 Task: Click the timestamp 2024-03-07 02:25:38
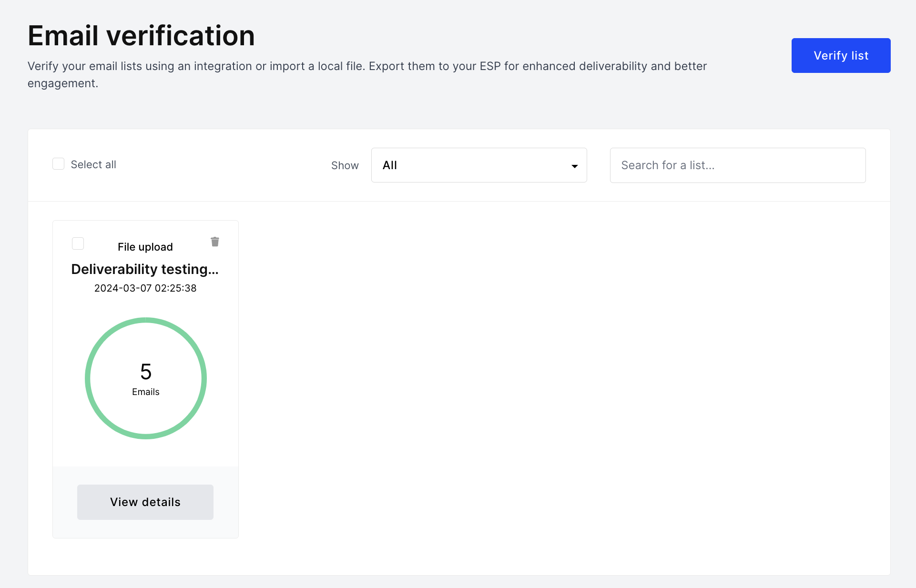(145, 288)
